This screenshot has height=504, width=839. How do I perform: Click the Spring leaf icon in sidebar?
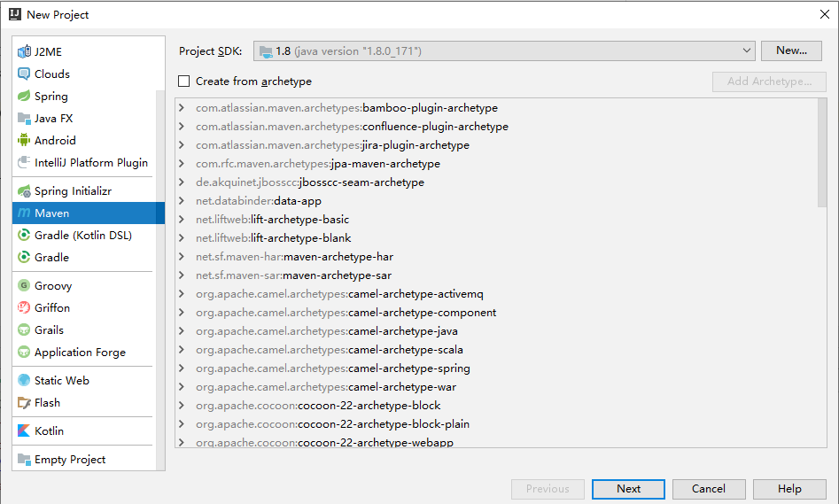[x=24, y=96]
